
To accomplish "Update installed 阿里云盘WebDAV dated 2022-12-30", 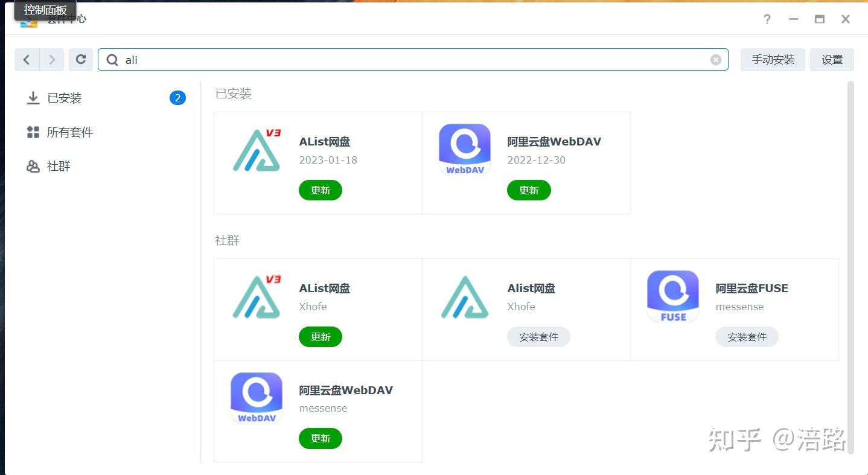I will tap(529, 190).
